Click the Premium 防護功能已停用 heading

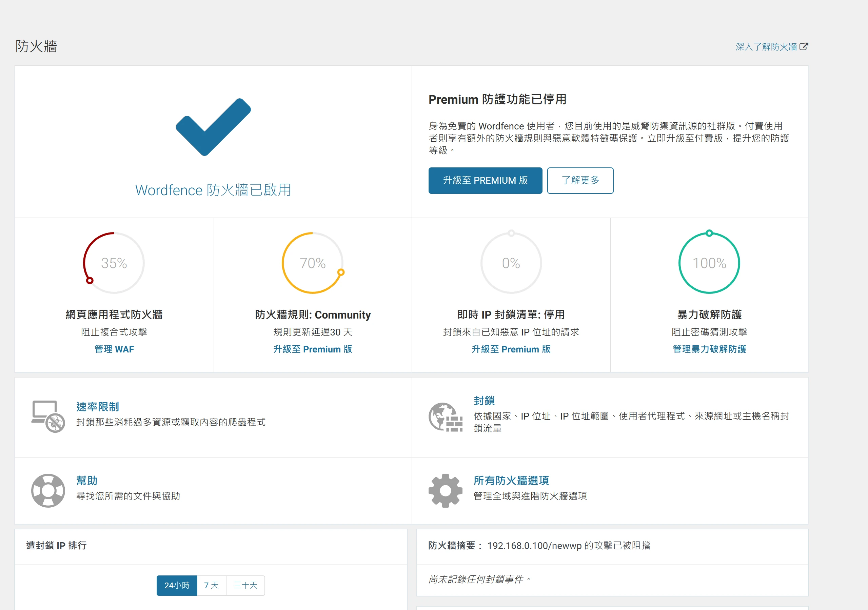click(x=497, y=99)
